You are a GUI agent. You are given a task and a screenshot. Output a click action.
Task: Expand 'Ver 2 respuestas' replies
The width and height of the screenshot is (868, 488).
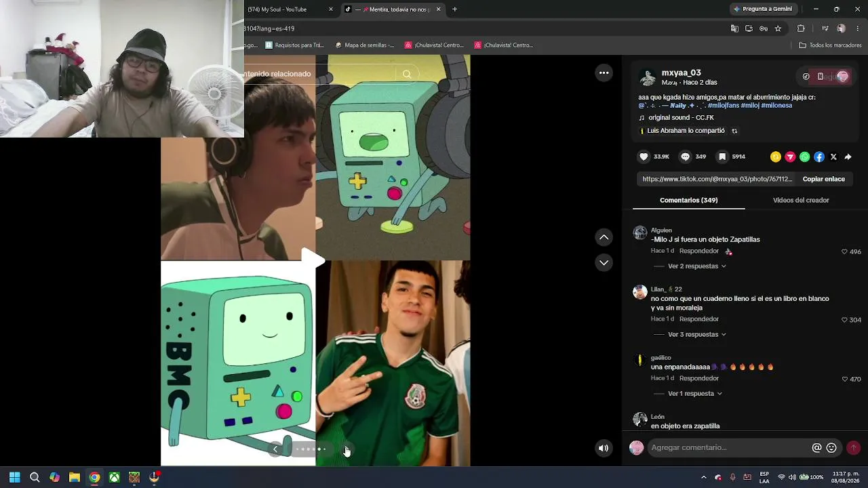(x=696, y=266)
